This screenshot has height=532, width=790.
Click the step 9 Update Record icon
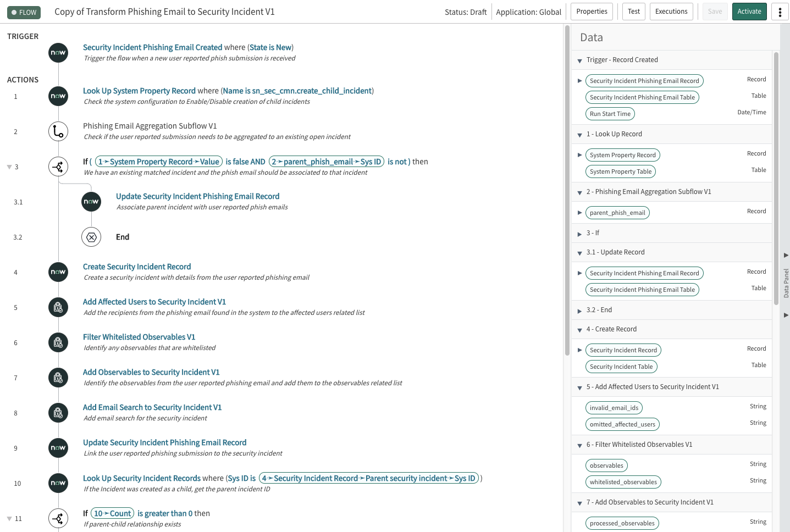58,448
